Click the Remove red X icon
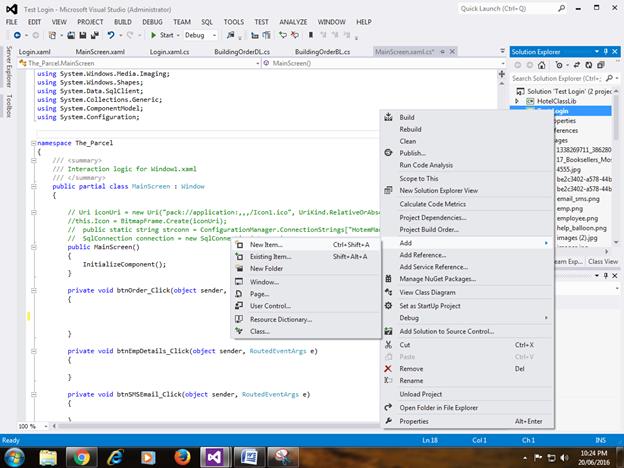624x468 pixels. (x=389, y=368)
